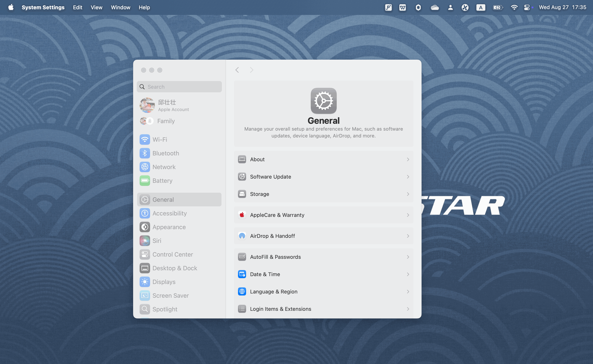Click the cloud icon in menu bar

pos(435,7)
